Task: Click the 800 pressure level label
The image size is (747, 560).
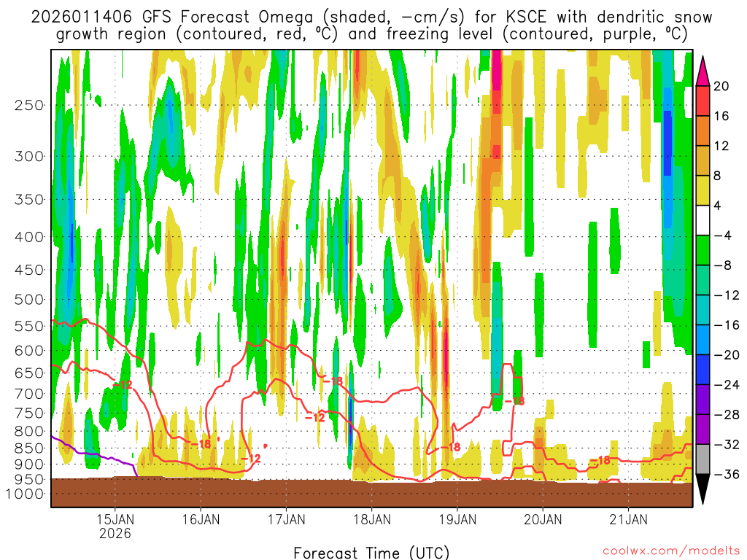Action: 29,432
